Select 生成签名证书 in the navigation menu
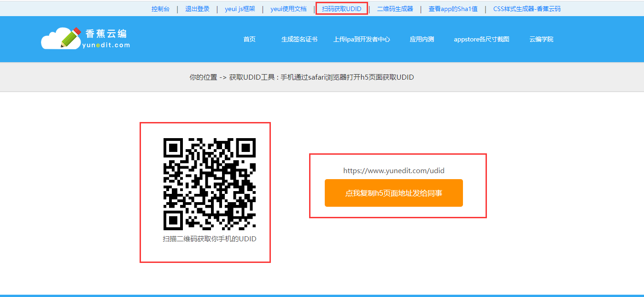 tap(299, 39)
